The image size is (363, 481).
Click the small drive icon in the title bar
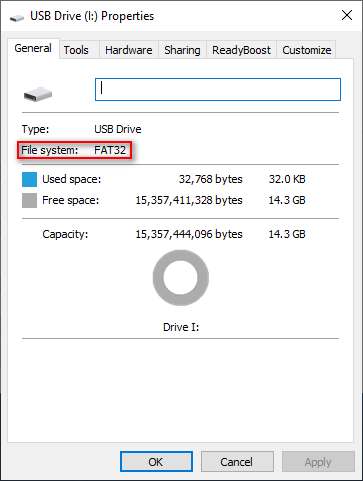point(17,18)
